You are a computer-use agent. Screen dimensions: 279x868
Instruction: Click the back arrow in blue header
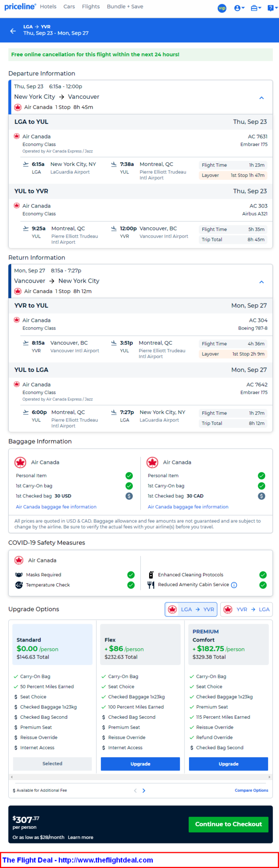coord(13,30)
